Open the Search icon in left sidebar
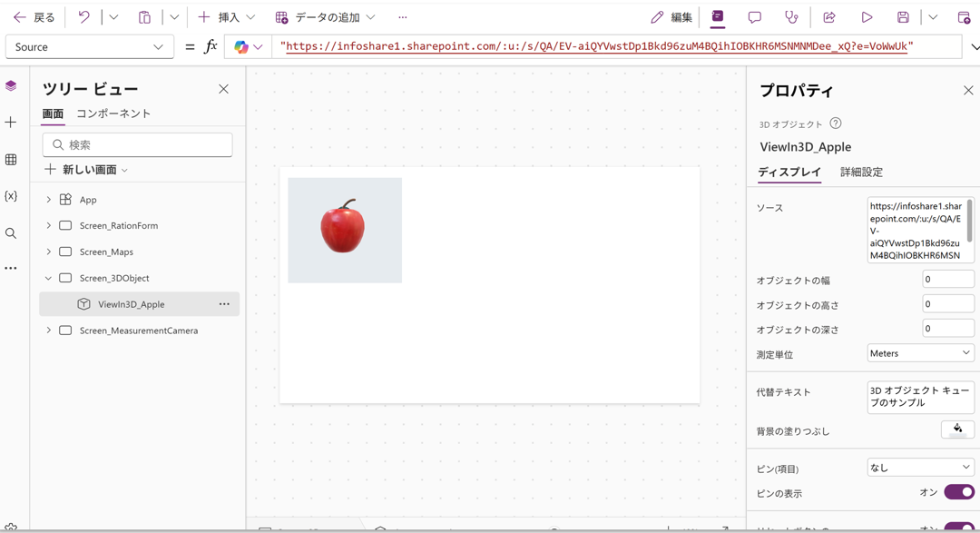This screenshot has width=980, height=533. pos(11,233)
